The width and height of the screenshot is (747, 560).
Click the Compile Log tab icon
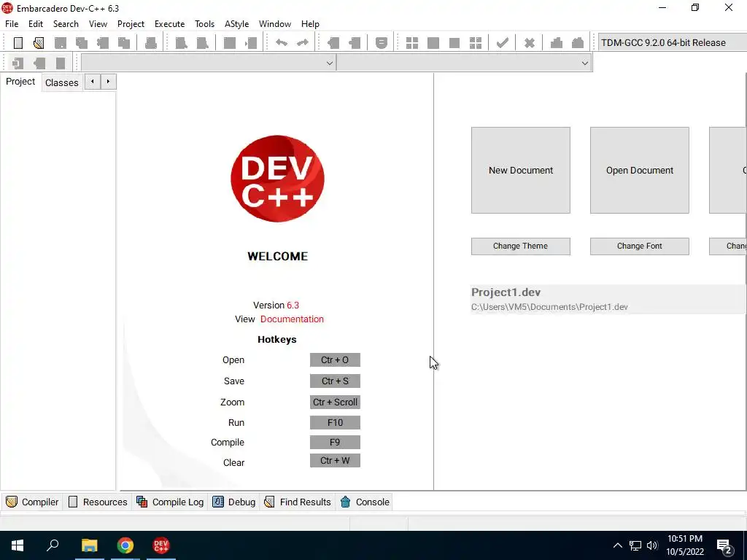[x=142, y=502]
